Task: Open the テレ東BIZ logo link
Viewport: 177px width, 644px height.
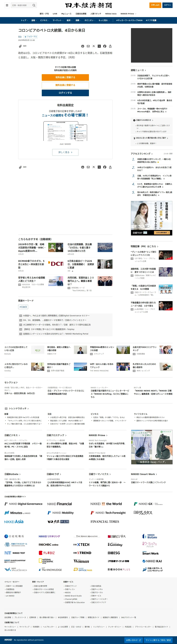Action: pos(47,553)
